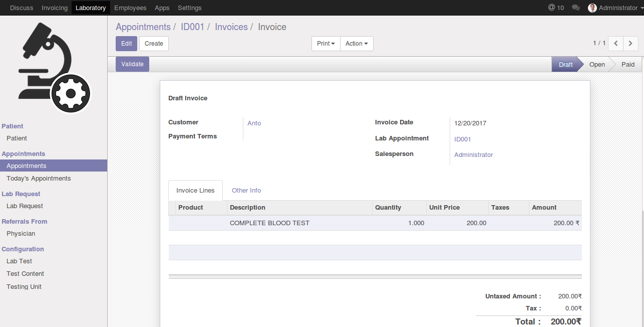
Task: Open the ID001 lab appointment link
Action: coord(462,139)
